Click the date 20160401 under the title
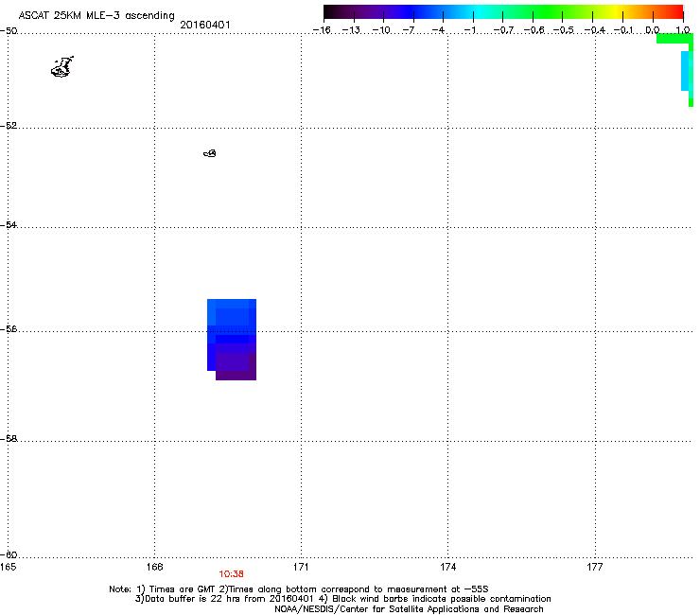The width and height of the screenshot is (700, 615). (x=205, y=25)
